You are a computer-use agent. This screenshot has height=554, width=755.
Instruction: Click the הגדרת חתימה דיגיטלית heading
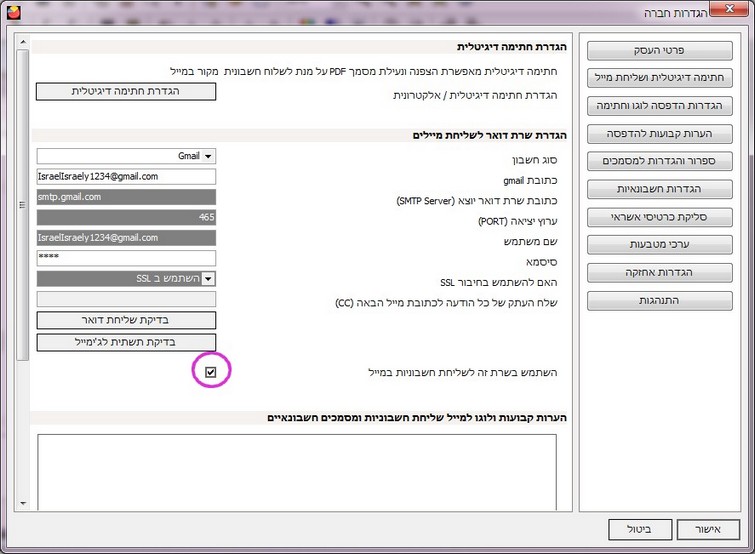tap(511, 47)
